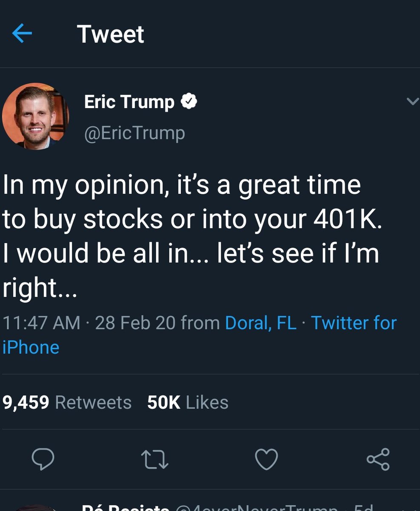The image size is (420, 511).
Task: Tap the Tweet header title
Action: [x=111, y=34]
